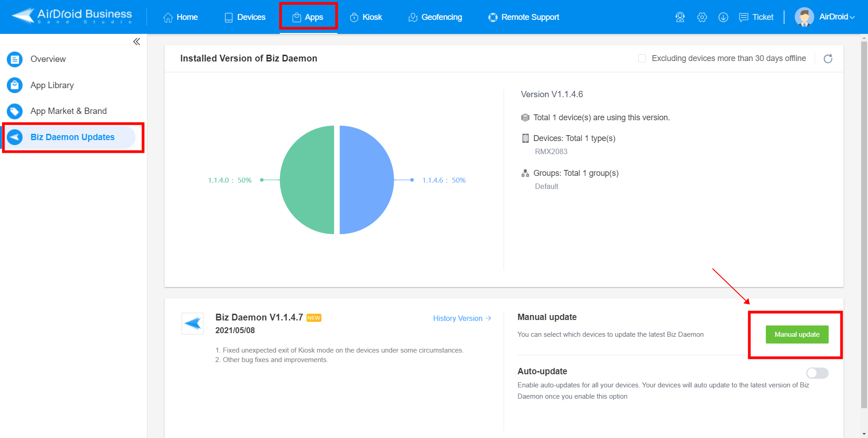Click the AirDroid Business logo

click(x=72, y=16)
